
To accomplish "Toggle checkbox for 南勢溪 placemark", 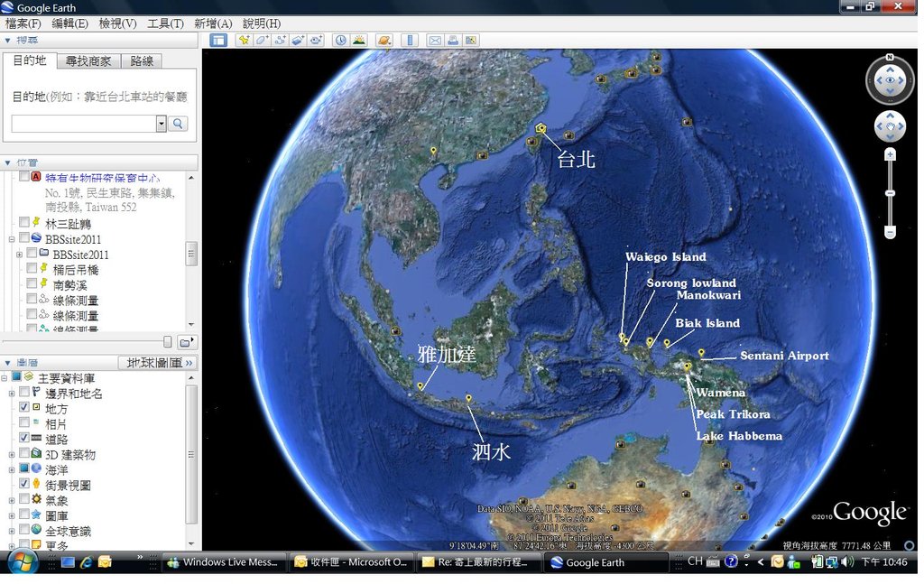I will tap(32, 283).
